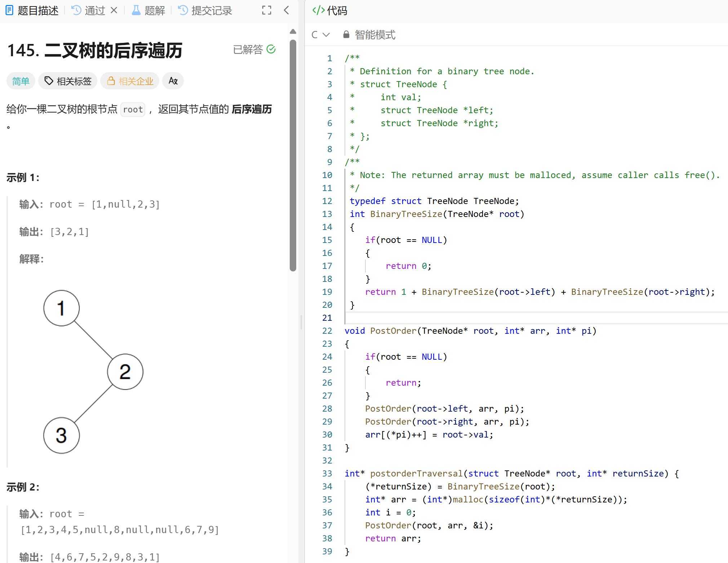Image resolution: width=728 pixels, height=563 pixels.
Task: Close the 通过 tab with its × button
Action: [x=114, y=10]
